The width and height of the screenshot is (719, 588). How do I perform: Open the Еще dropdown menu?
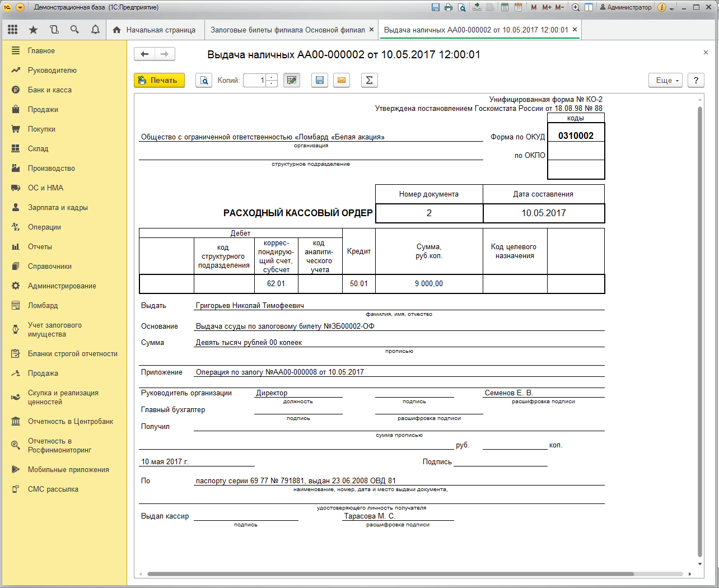click(x=666, y=80)
